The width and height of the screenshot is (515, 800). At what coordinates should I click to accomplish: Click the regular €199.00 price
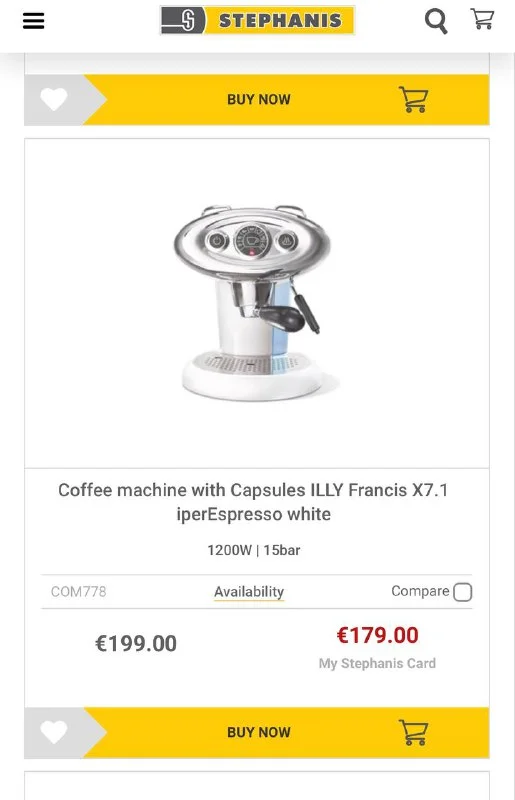coord(136,643)
